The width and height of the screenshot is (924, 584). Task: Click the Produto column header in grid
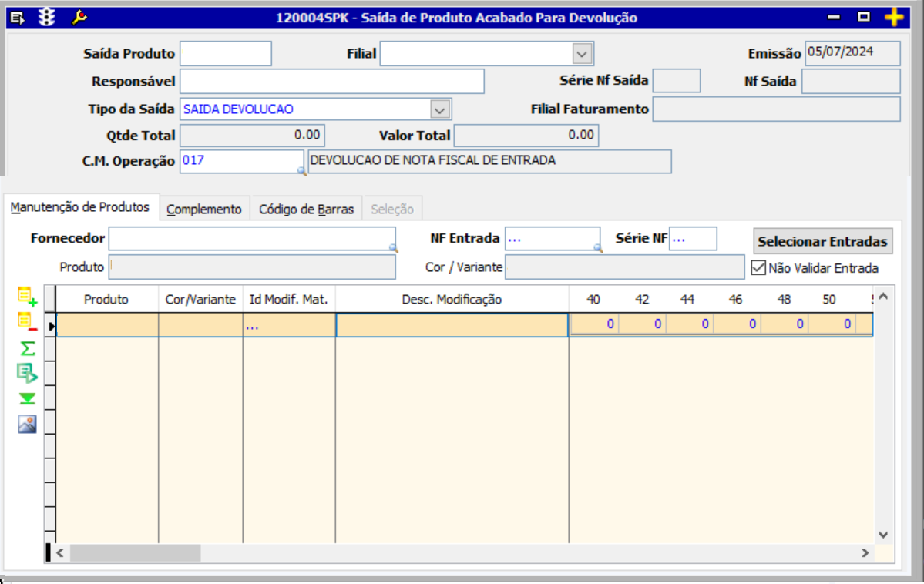tap(106, 300)
